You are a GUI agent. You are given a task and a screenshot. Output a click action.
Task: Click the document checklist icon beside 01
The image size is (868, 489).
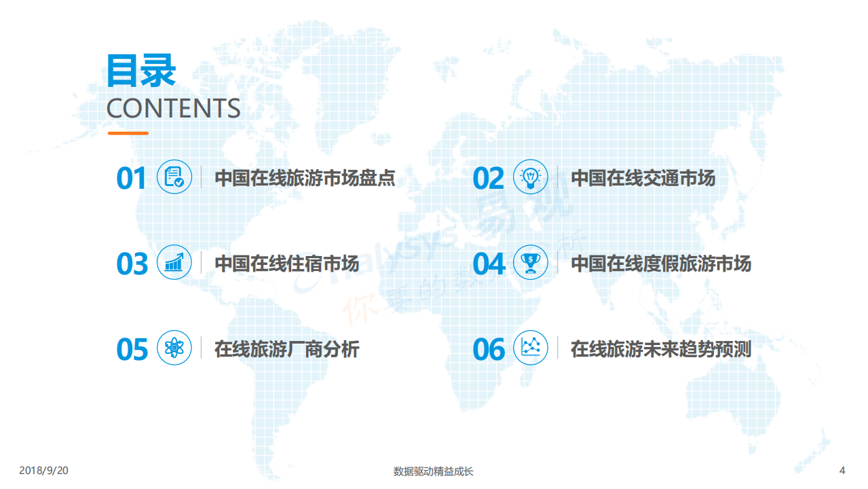coord(174,179)
